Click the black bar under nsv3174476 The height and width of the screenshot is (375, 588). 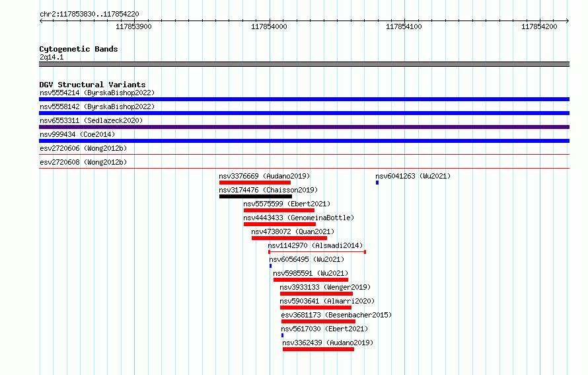[x=256, y=196]
